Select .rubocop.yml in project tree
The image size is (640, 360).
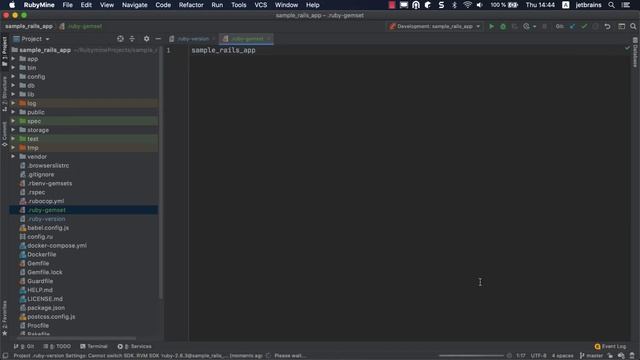coord(45,201)
